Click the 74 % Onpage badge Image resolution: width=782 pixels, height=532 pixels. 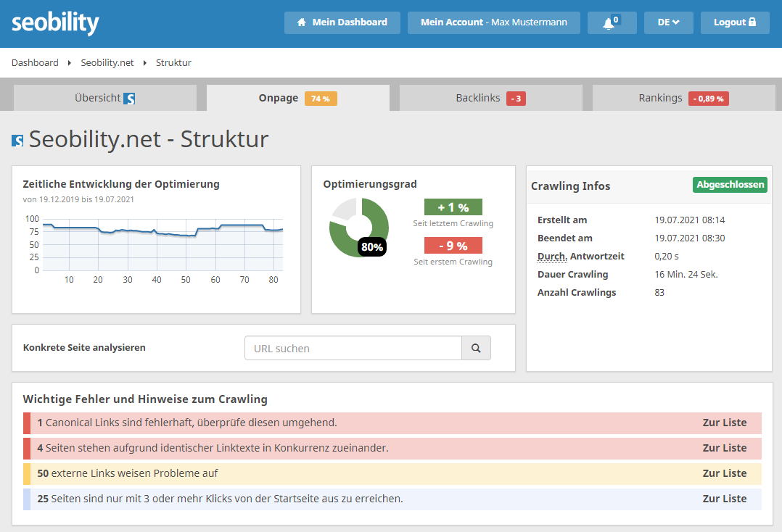[321, 99]
